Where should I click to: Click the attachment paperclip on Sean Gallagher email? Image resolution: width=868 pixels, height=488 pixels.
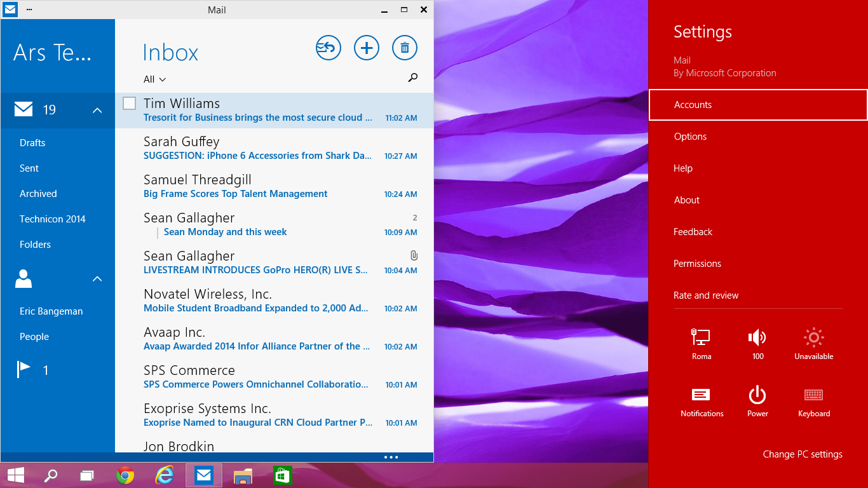414,255
